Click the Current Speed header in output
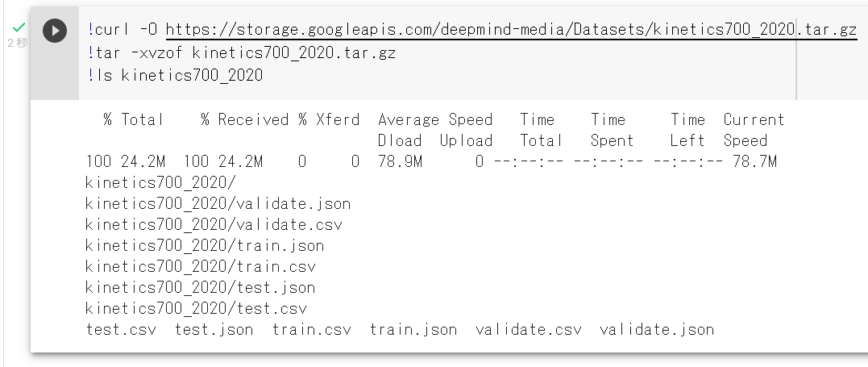Viewport: 868px width, 367px height. pos(754,130)
